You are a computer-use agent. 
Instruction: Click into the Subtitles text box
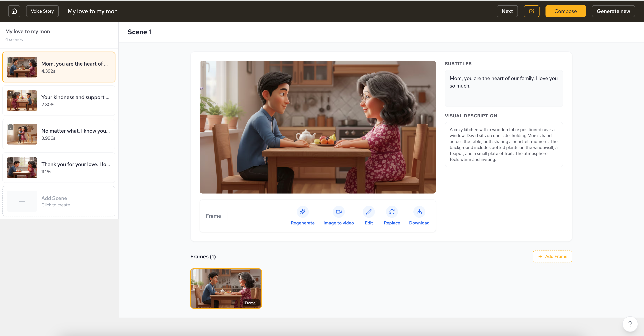pos(504,88)
